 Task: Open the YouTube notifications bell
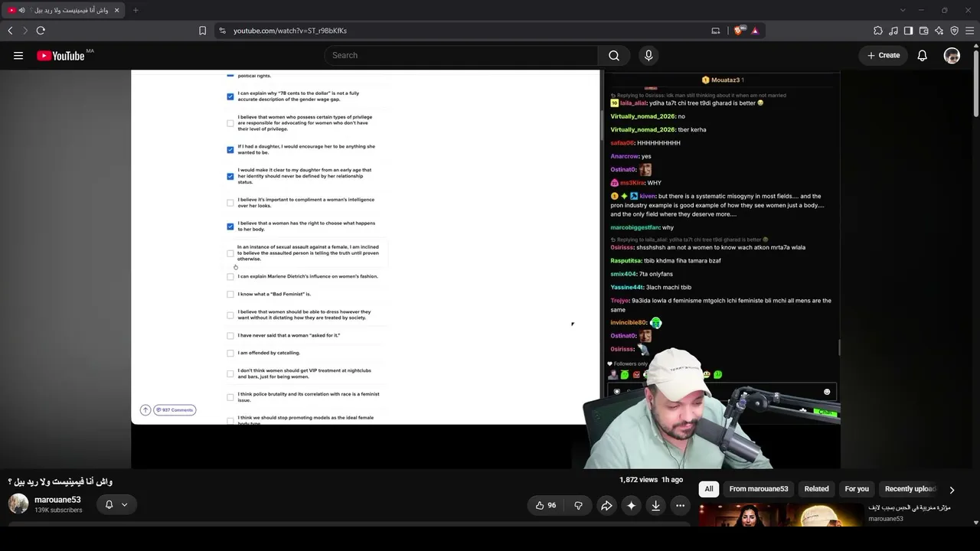click(x=923, y=55)
